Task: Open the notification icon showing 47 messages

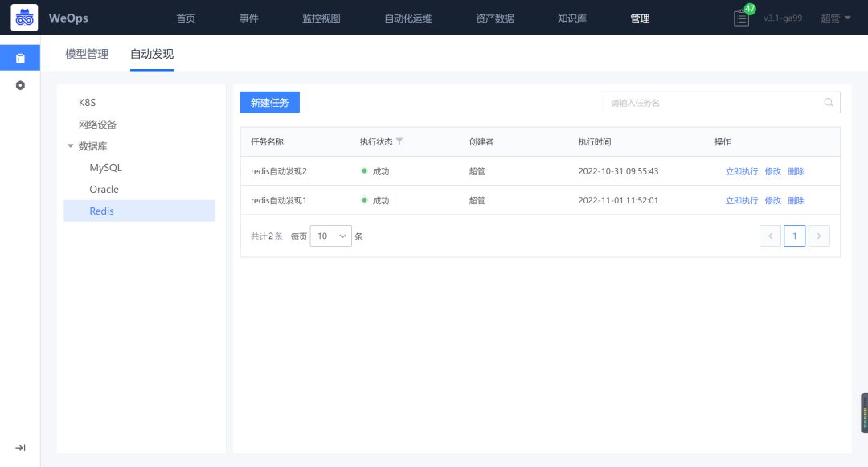Action: click(x=739, y=17)
